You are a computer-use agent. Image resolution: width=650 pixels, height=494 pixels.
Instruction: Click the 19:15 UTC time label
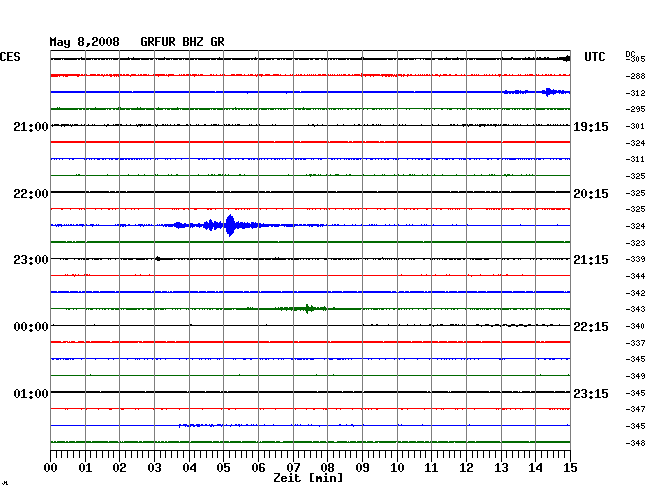pos(591,126)
